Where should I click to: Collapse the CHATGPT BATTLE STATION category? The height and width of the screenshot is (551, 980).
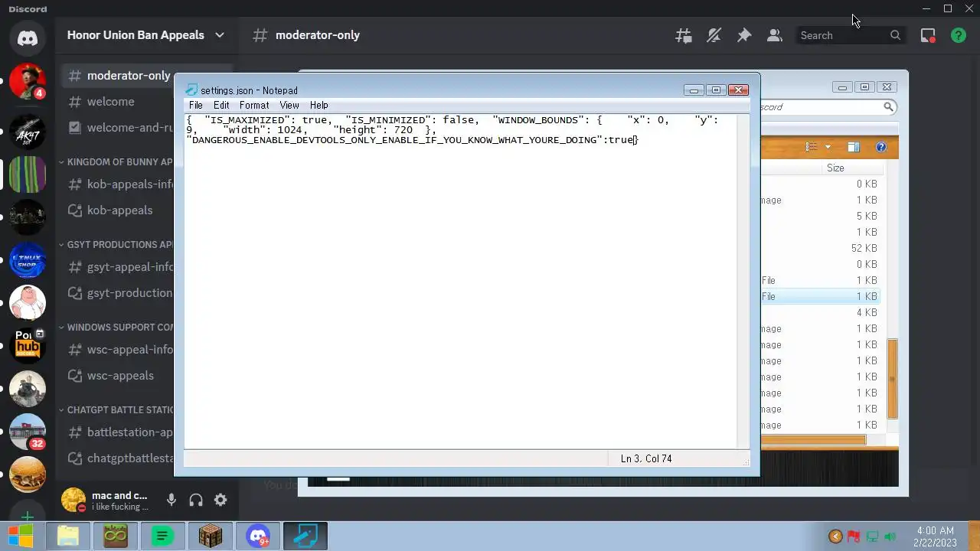click(x=116, y=410)
